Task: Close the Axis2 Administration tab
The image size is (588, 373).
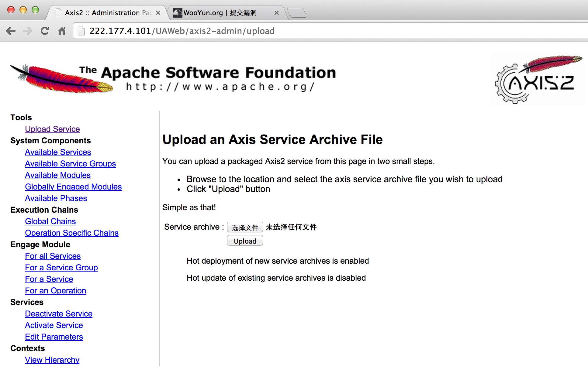Action: 158,13
